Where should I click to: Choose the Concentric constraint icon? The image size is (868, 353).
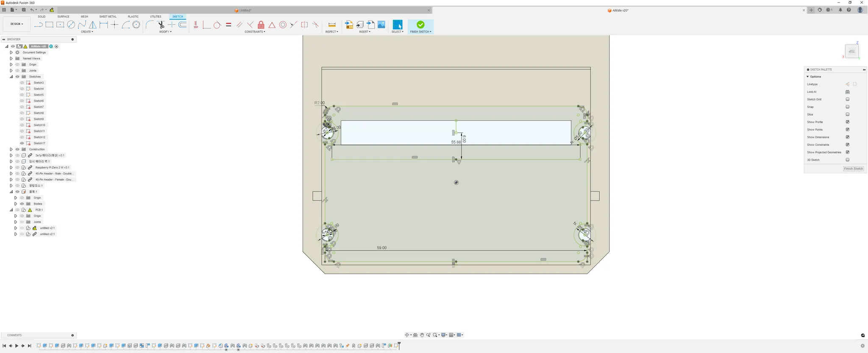(x=283, y=25)
